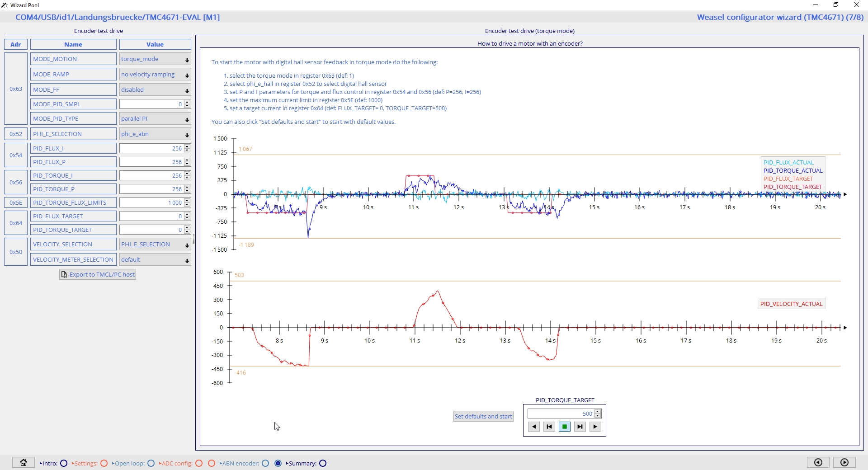The image size is (868, 470).
Task: Select the Summary step radio button
Action: [x=323, y=463]
